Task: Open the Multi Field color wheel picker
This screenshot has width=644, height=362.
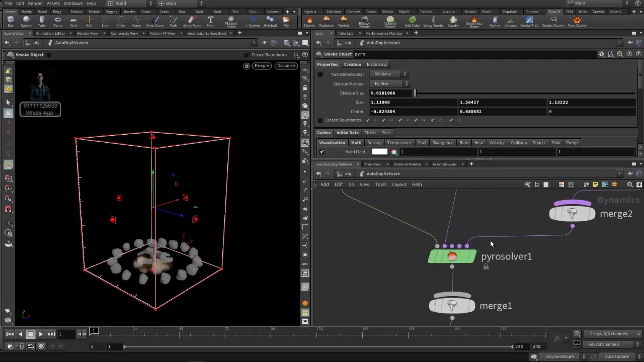Action: pyautogui.click(x=394, y=152)
